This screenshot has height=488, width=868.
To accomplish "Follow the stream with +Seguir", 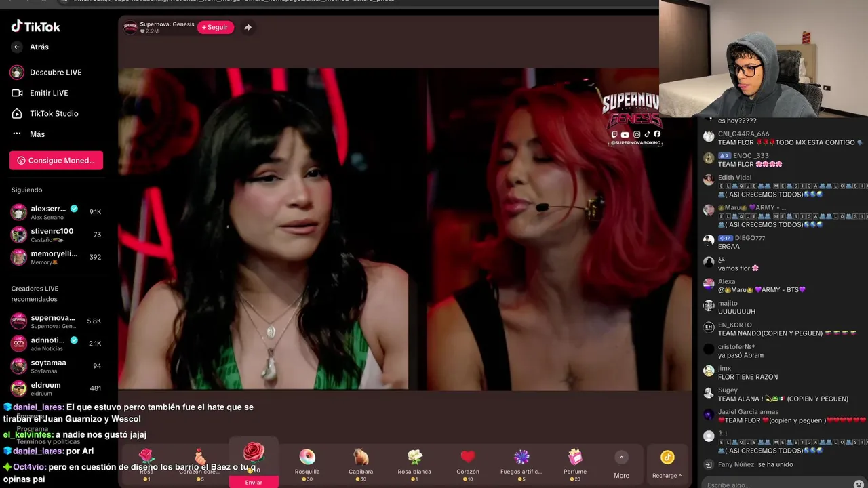I will [x=215, y=27].
